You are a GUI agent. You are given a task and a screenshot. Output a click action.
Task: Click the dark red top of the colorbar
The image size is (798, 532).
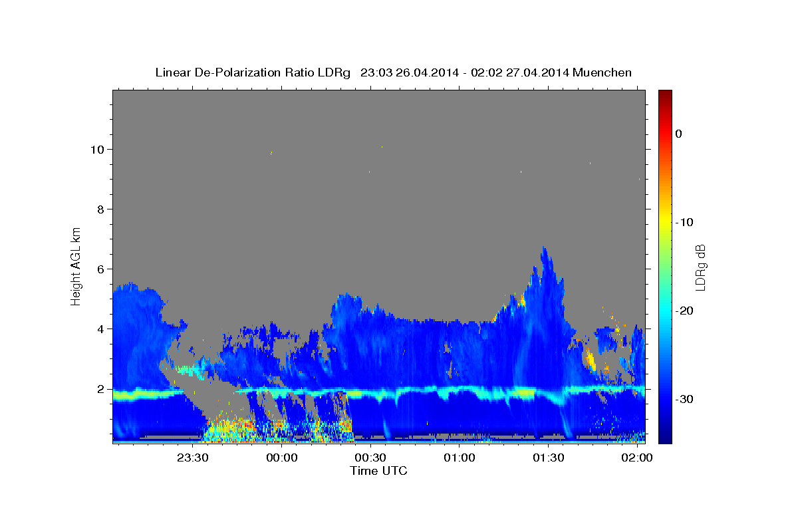coord(665,94)
